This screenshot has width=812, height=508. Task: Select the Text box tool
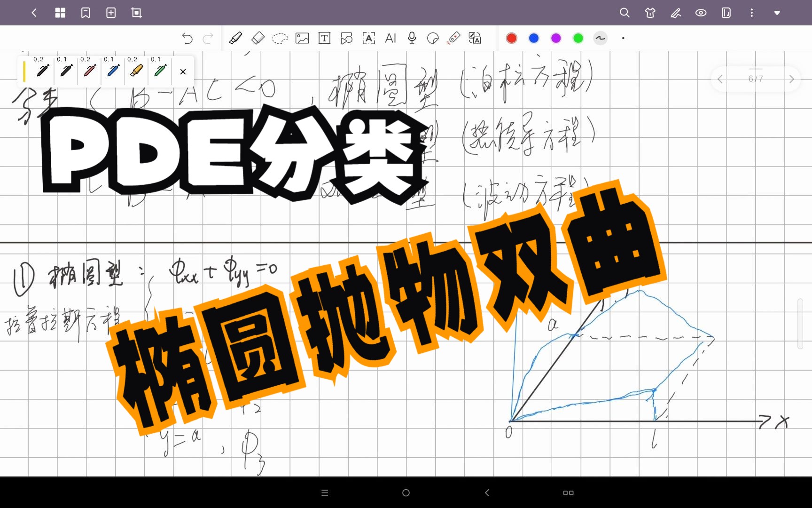tap(324, 38)
